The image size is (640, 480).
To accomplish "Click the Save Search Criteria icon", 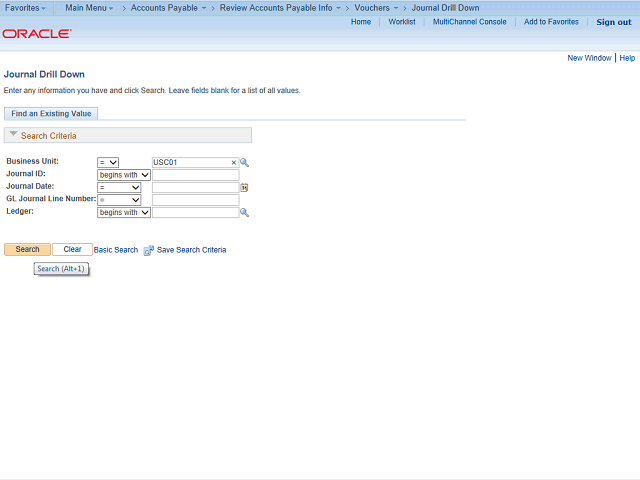I will [149, 250].
